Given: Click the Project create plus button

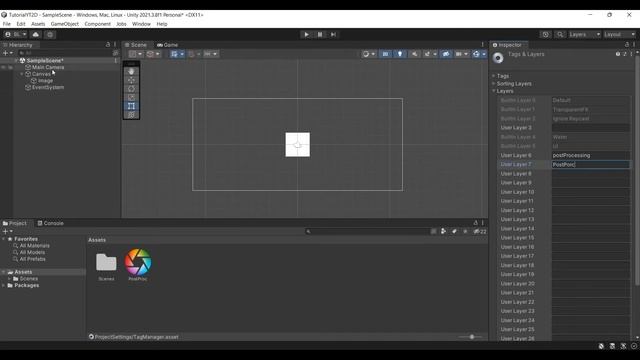Looking at the screenshot, I should point(7,231).
